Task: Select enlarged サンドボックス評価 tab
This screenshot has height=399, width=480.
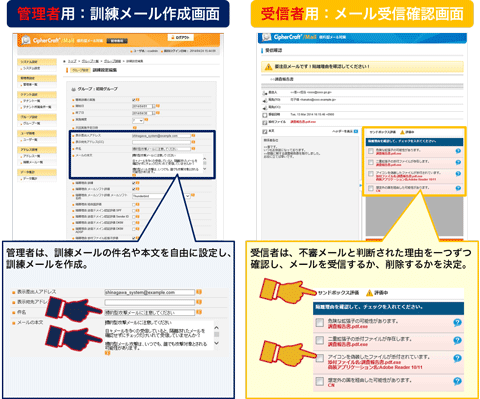Action: click(x=338, y=293)
